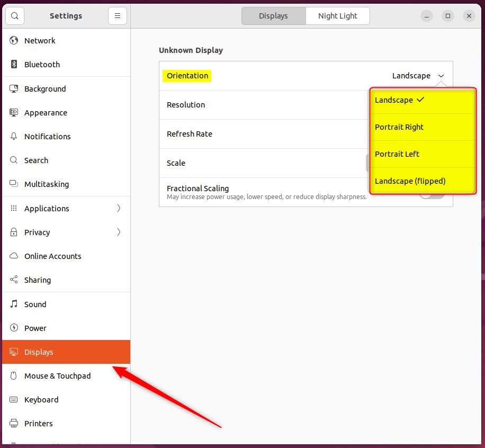Click the Printers printer icon
Image resolution: width=485 pixels, height=448 pixels.
(x=14, y=423)
